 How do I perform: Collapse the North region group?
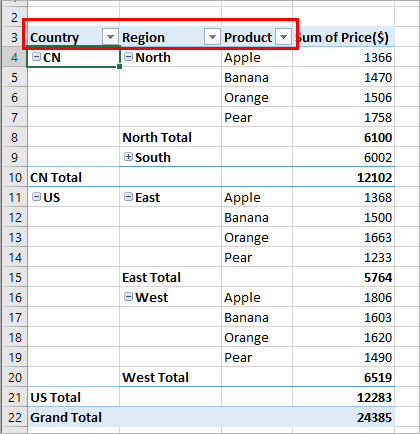click(x=128, y=57)
